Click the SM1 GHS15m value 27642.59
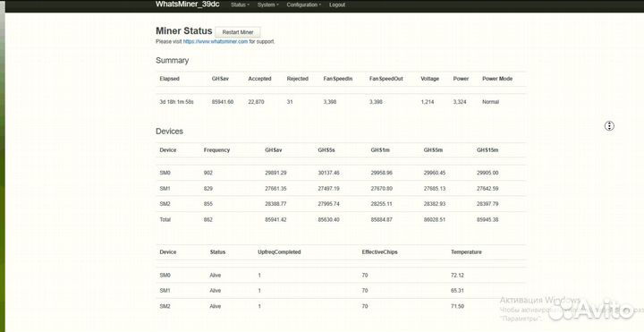Screen dimensions: 644x332 point(487,189)
